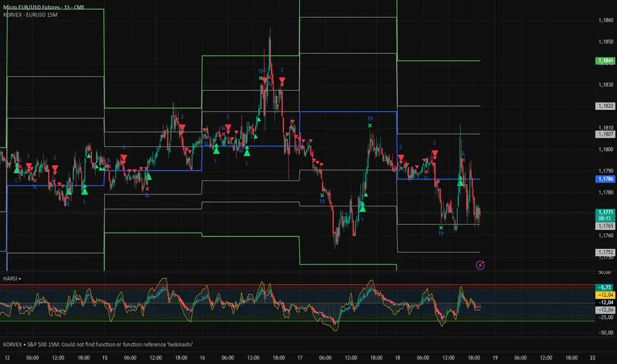Select the KORVEX - EURUSD 15M indicator title
Screen dimensions: 617x364
click(30, 15)
